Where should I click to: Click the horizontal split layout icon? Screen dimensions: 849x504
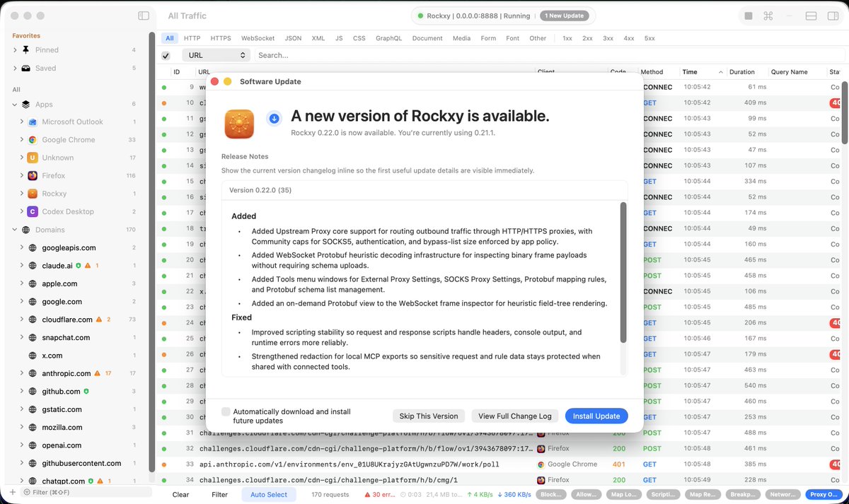(x=812, y=16)
